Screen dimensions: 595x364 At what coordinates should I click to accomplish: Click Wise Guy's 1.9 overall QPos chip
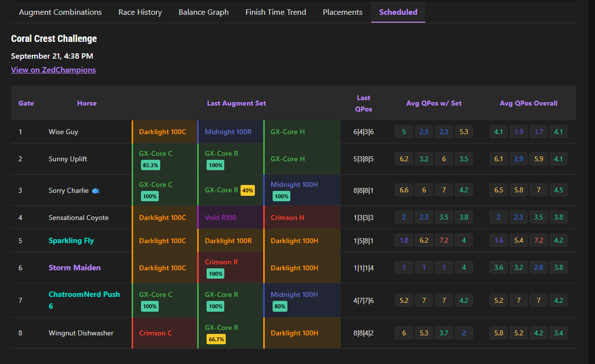pyautogui.click(x=519, y=132)
